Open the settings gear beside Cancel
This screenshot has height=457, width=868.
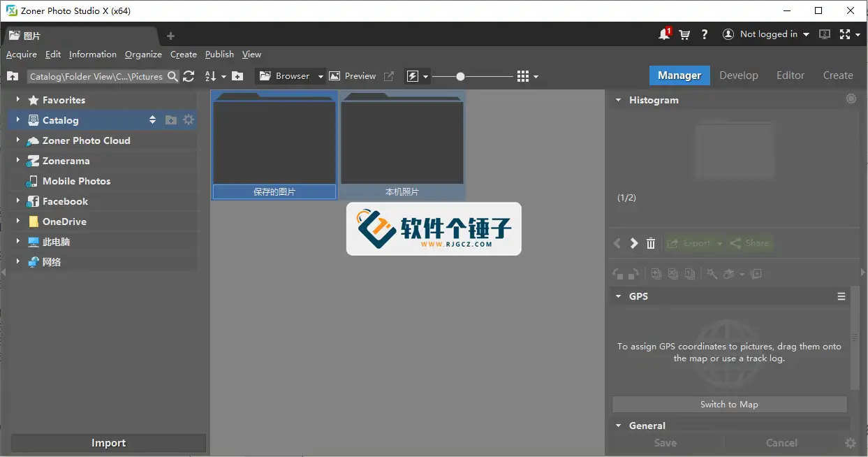(x=850, y=443)
